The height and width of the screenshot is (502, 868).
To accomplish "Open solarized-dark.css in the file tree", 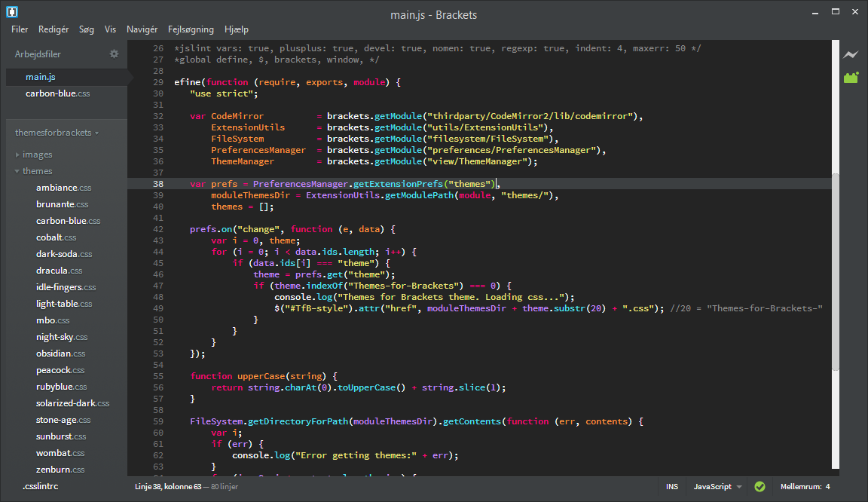I will [x=72, y=403].
